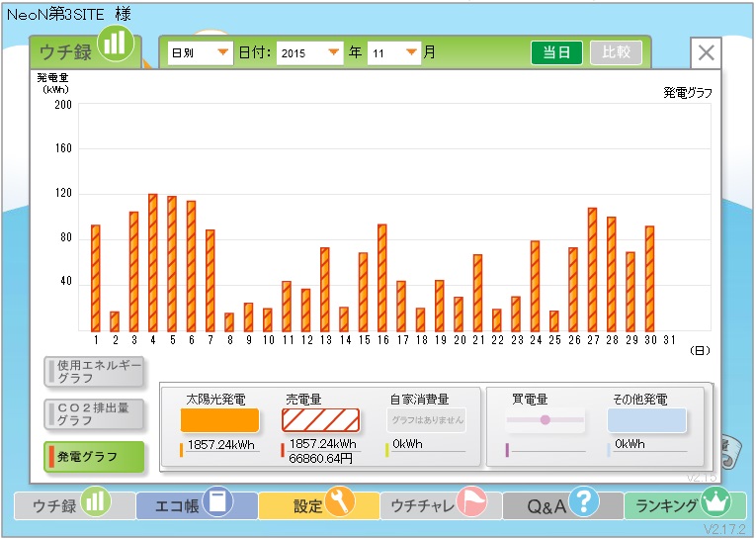This screenshot has width=756, height=539.
Task: Click the bar for day 21
Action: pyautogui.click(x=477, y=293)
